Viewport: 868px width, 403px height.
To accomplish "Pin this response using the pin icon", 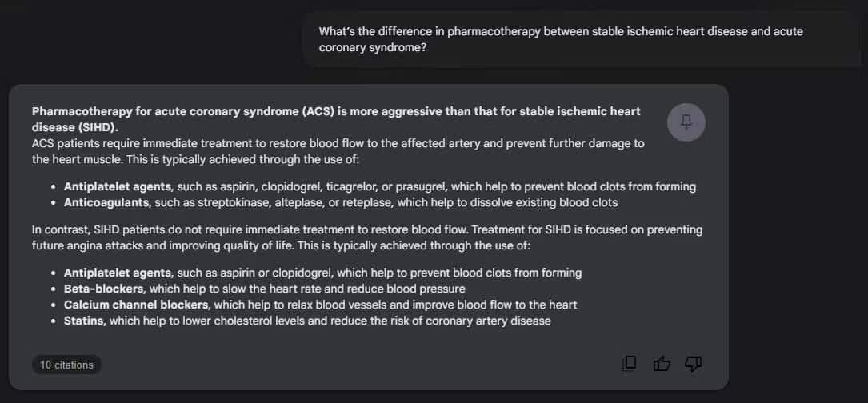I will coord(686,122).
